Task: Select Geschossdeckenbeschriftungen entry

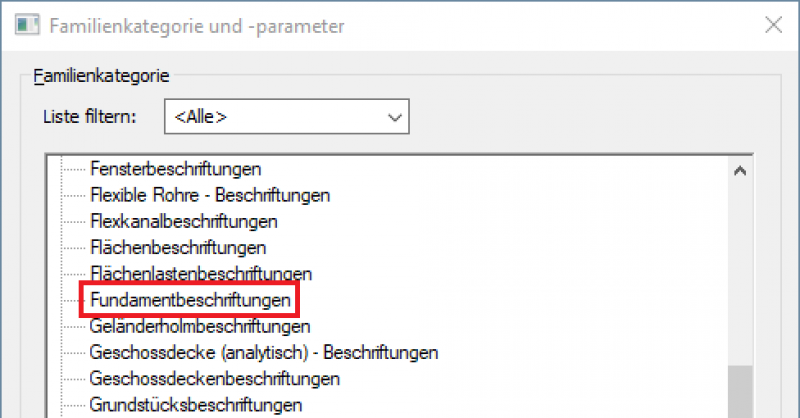Action: click(x=214, y=379)
